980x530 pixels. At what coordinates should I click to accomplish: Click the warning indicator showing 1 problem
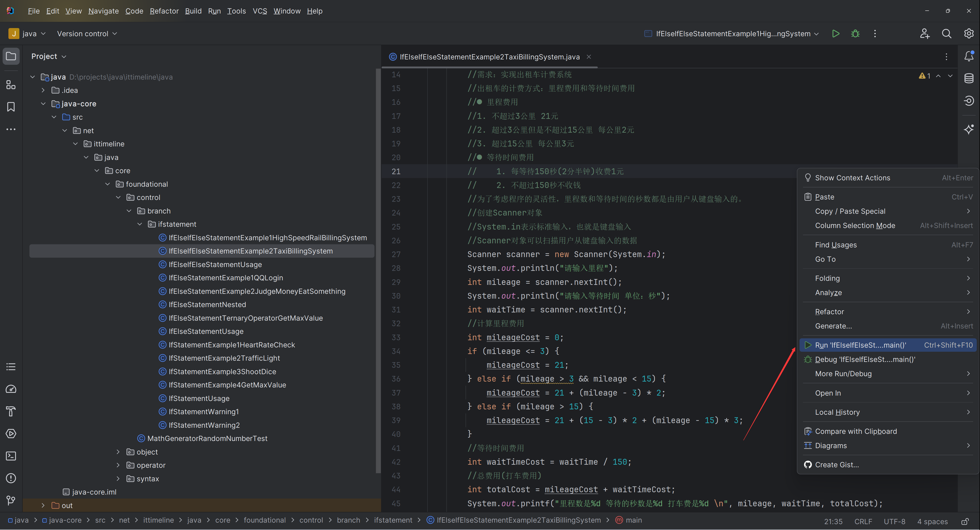pyautogui.click(x=924, y=76)
